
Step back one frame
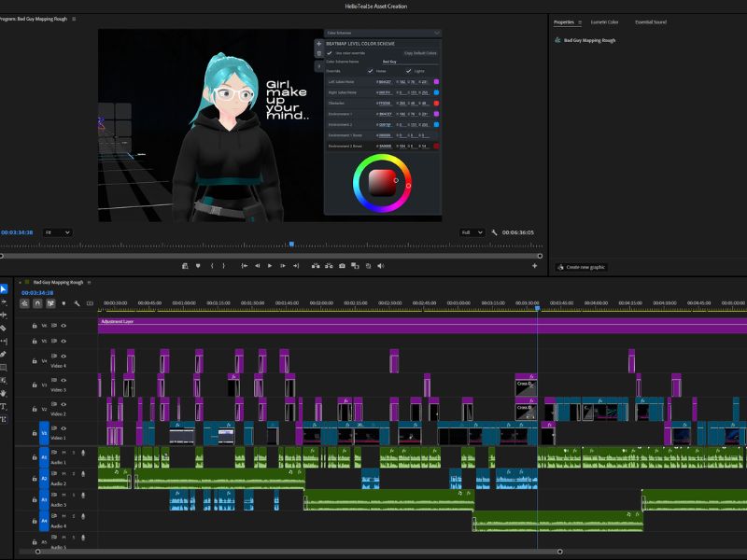click(x=258, y=266)
